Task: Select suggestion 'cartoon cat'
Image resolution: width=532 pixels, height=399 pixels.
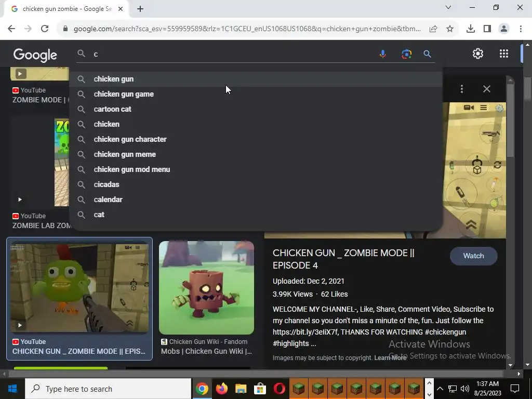Action: pyautogui.click(x=256, y=109)
